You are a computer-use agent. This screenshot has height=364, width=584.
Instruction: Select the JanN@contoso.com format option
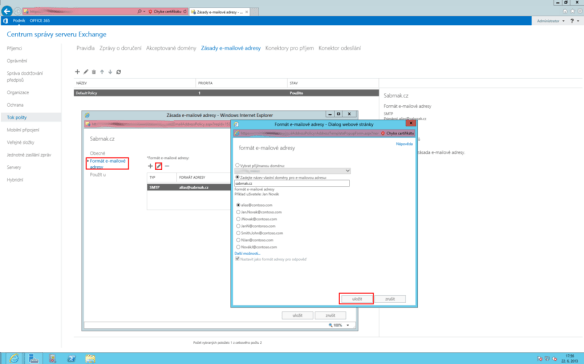[238, 226]
